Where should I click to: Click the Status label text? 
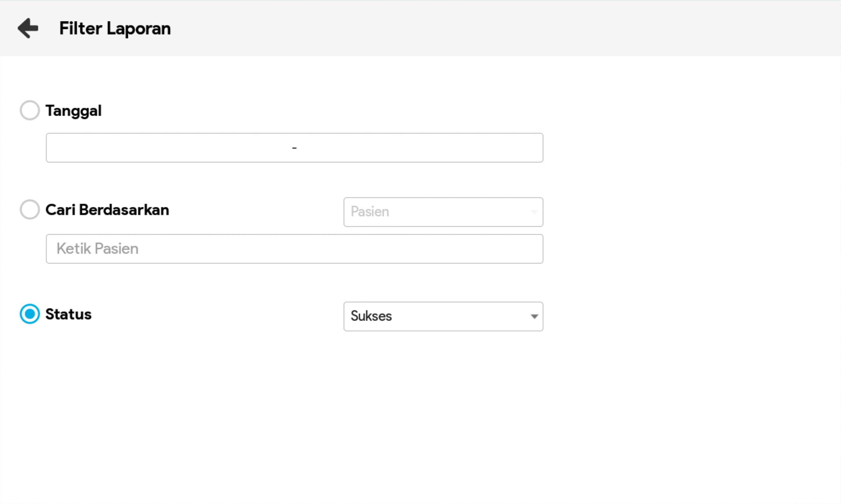(68, 314)
